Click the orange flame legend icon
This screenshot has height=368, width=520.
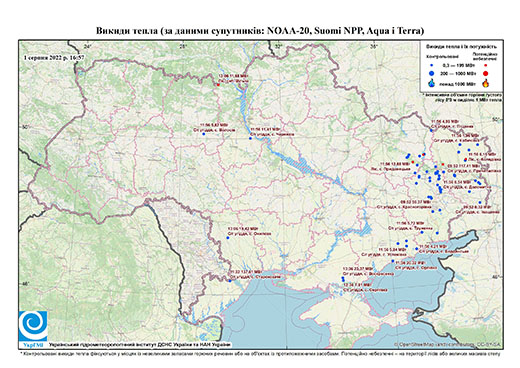coord(486,83)
